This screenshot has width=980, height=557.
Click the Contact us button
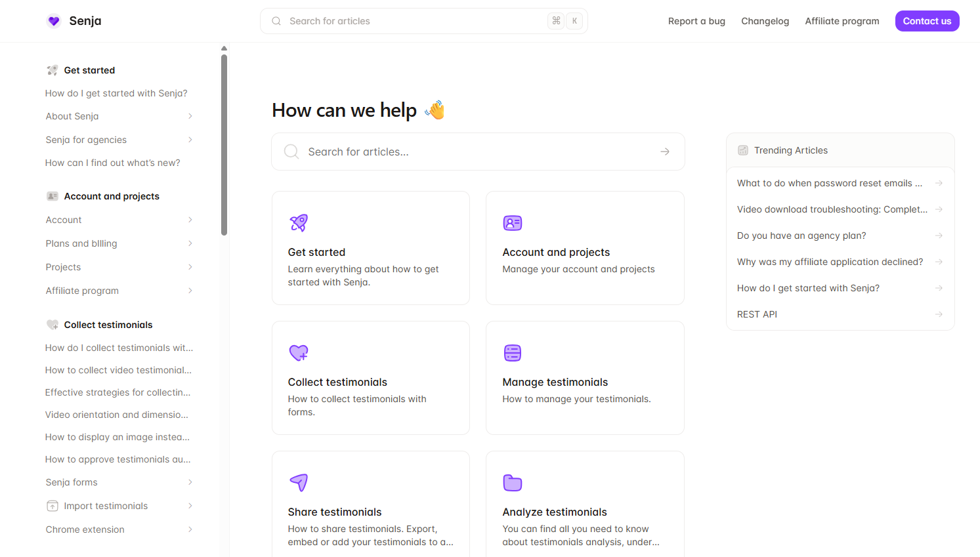(927, 21)
